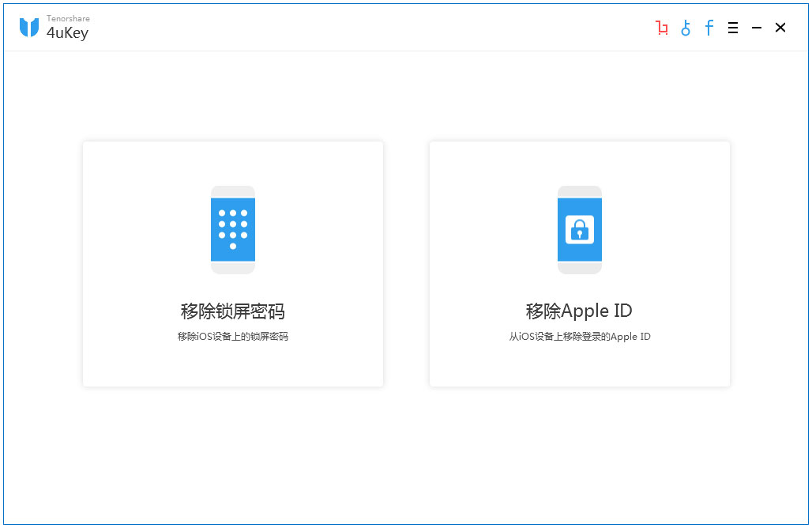Click the Tenorshare 4uKey shield logo
Image resolution: width=812 pixels, height=528 pixels.
(29, 28)
